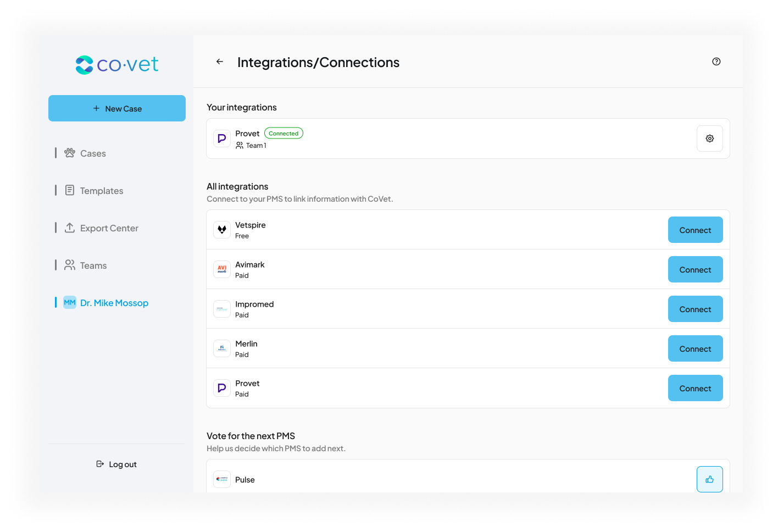Connect the Vetspire integration

click(x=695, y=230)
